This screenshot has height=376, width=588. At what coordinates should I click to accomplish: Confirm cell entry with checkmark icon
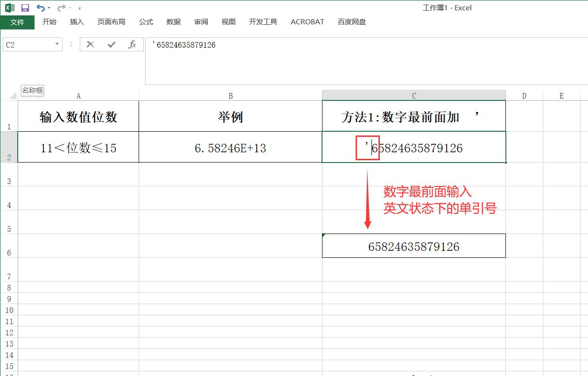(112, 45)
